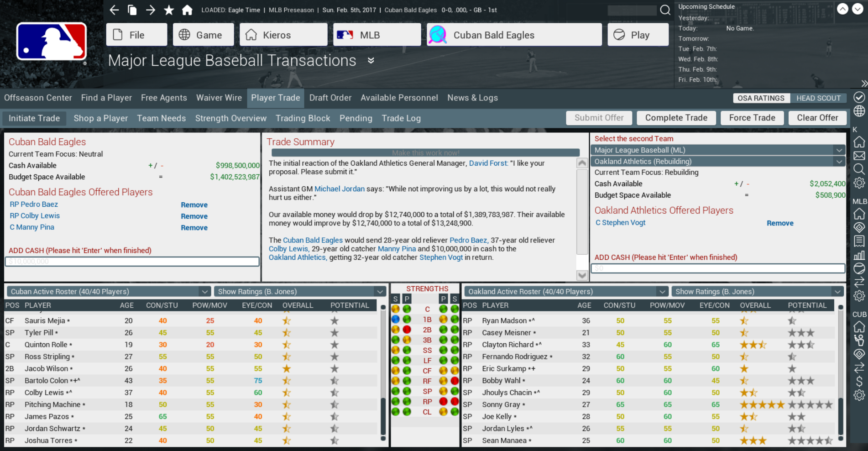868x451 pixels.
Task: Click the checkmark circle icon in right sidebar
Action: [859, 97]
